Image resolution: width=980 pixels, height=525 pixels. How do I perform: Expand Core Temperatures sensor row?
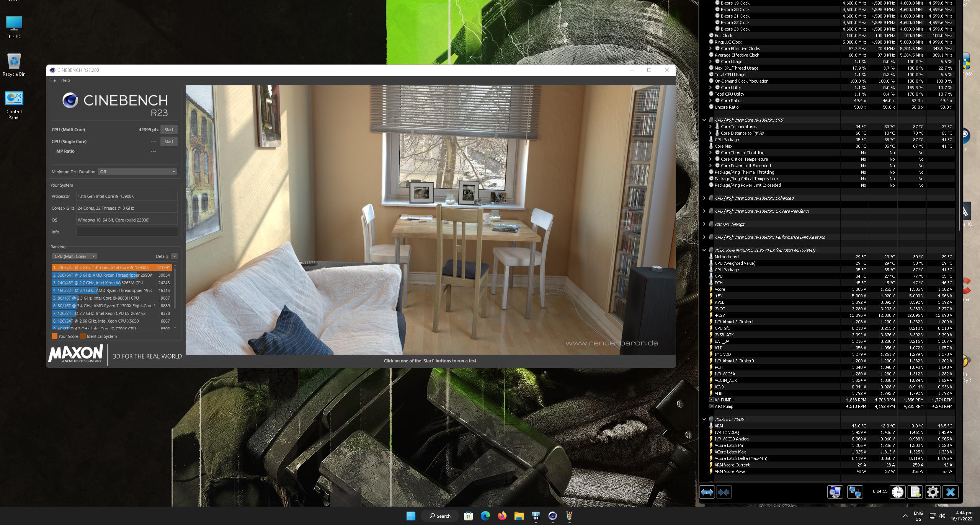point(710,127)
